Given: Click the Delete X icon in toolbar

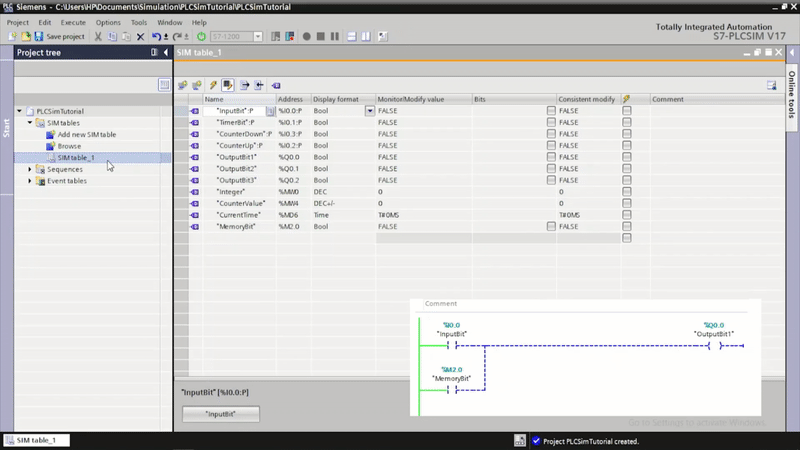Looking at the screenshot, I should coord(140,36).
